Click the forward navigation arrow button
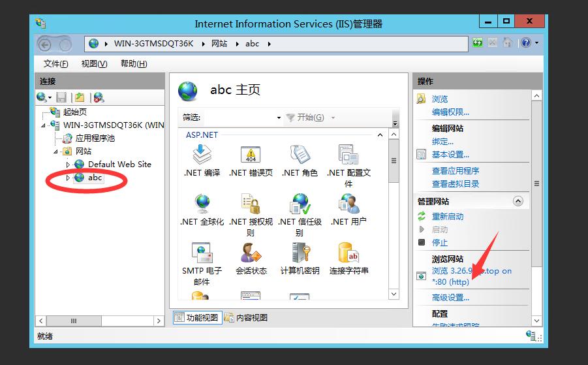The width and height of the screenshot is (588, 365). tap(65, 45)
